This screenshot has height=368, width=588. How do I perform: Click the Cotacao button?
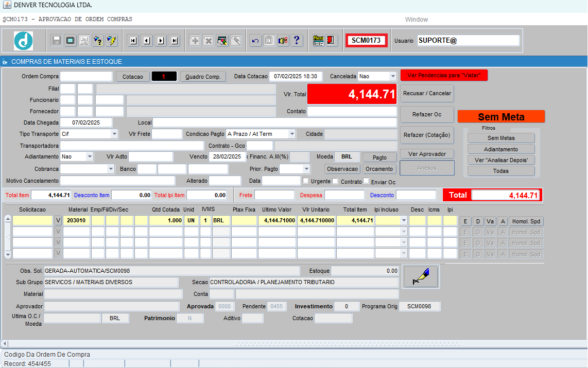[x=133, y=77]
